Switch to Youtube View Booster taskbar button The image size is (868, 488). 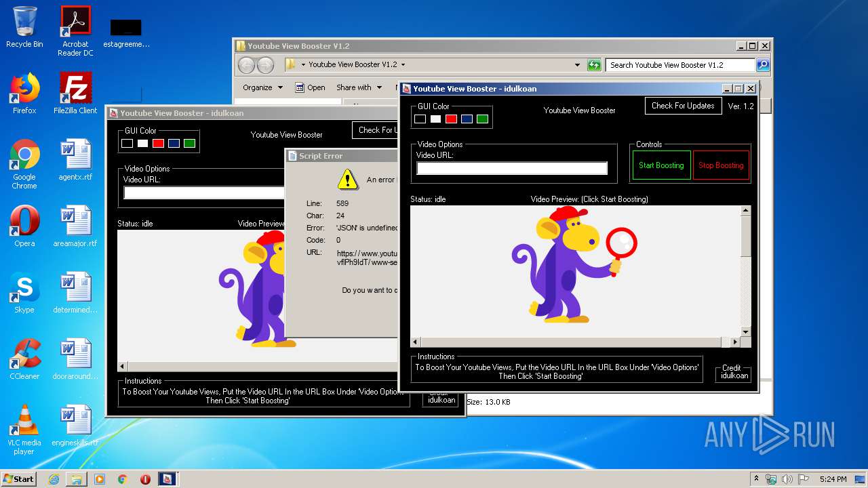(x=167, y=479)
